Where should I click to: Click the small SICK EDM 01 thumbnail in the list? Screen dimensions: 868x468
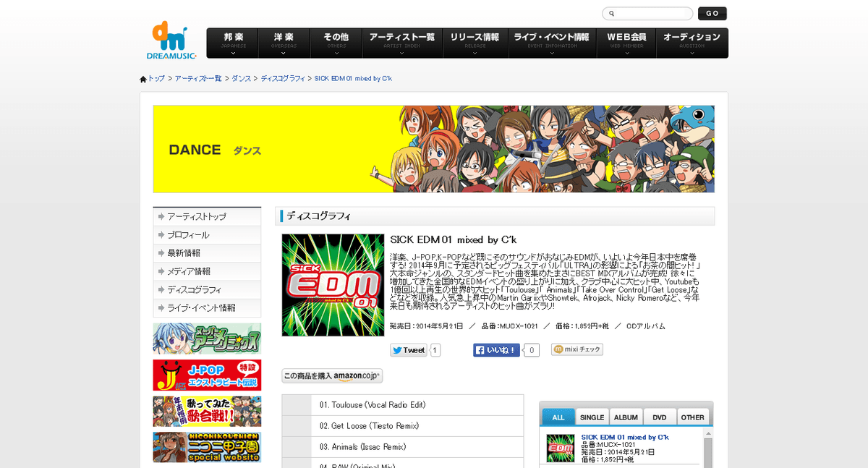[x=561, y=448]
